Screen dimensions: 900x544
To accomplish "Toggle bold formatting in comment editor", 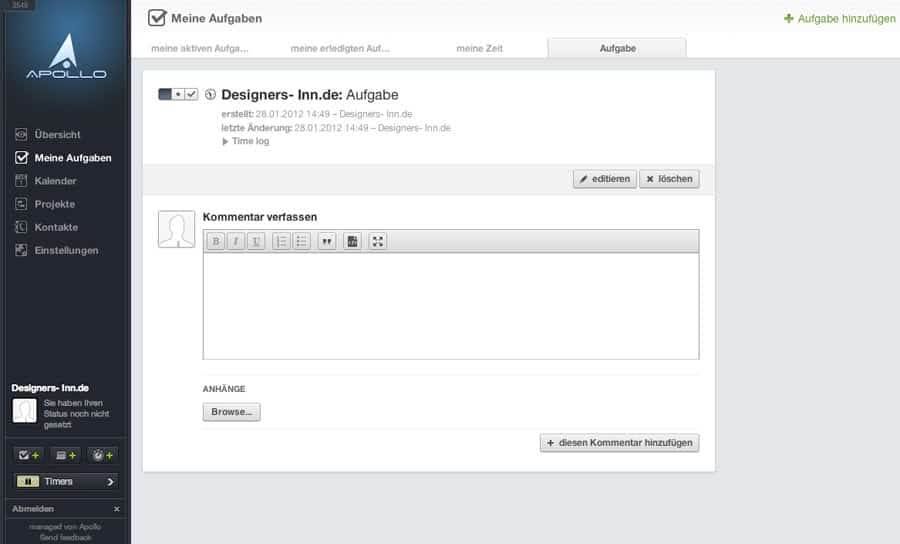I will point(216,241).
